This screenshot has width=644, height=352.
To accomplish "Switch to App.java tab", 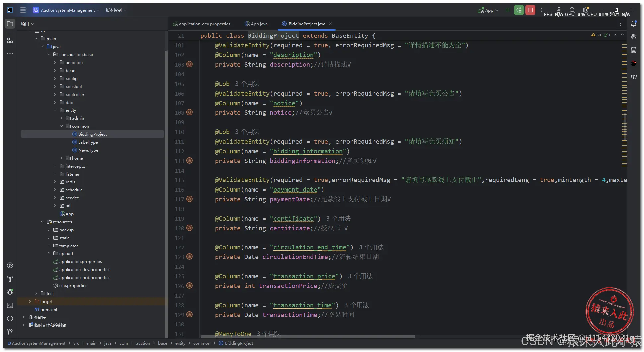I will point(256,24).
